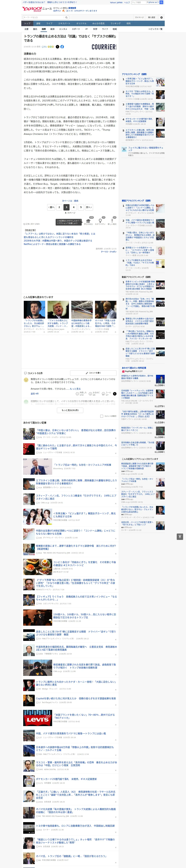Click the ログイン link
186x868 pixels.
point(57,11)
